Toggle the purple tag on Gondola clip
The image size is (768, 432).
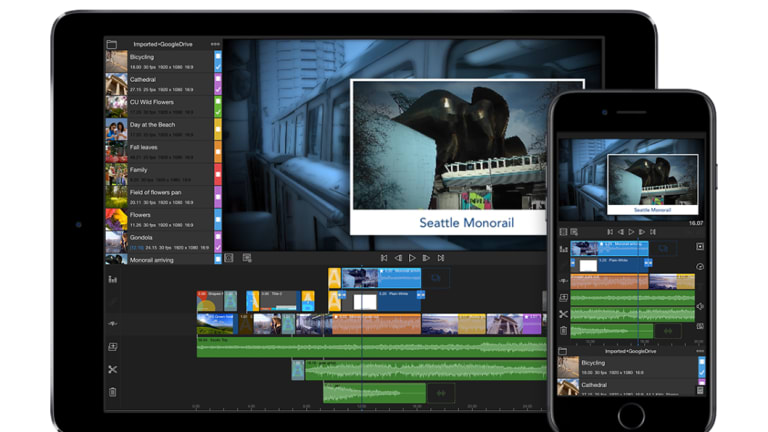tap(218, 241)
